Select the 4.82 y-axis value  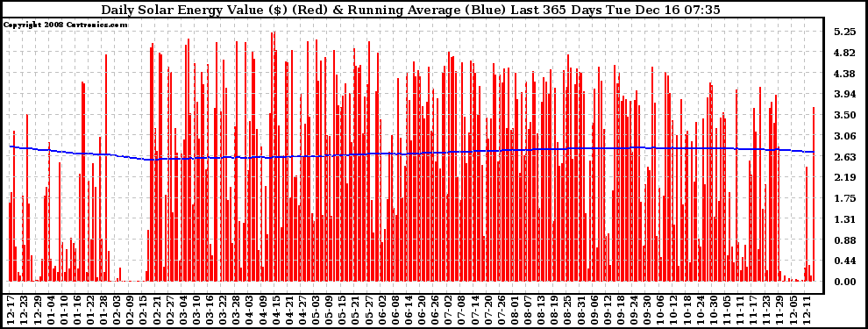pos(844,54)
